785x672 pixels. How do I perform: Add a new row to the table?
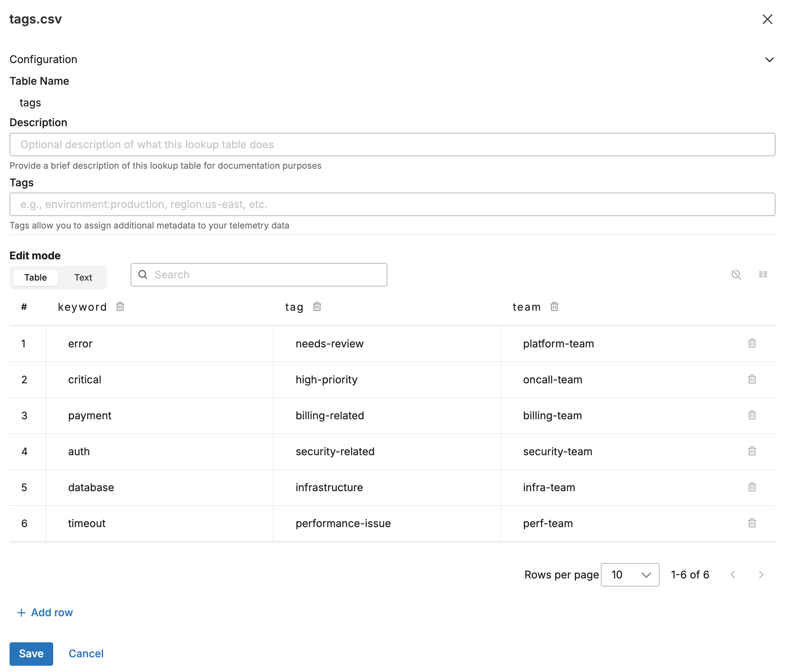coord(45,613)
